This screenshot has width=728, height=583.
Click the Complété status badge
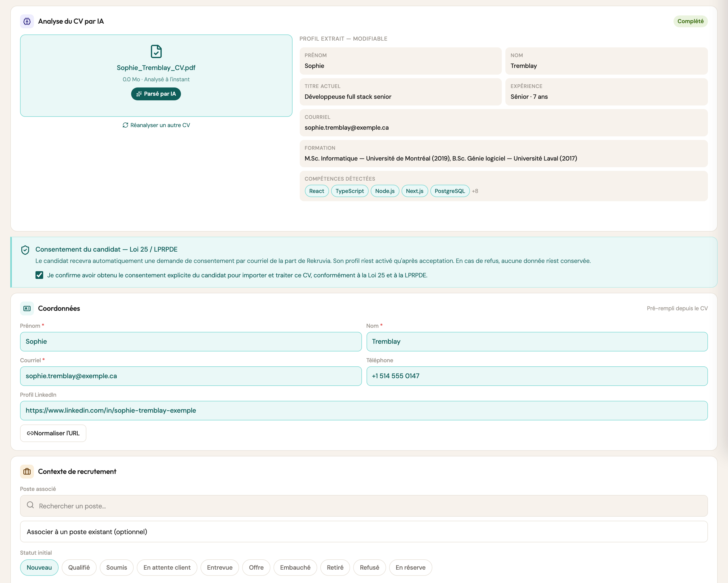click(690, 21)
